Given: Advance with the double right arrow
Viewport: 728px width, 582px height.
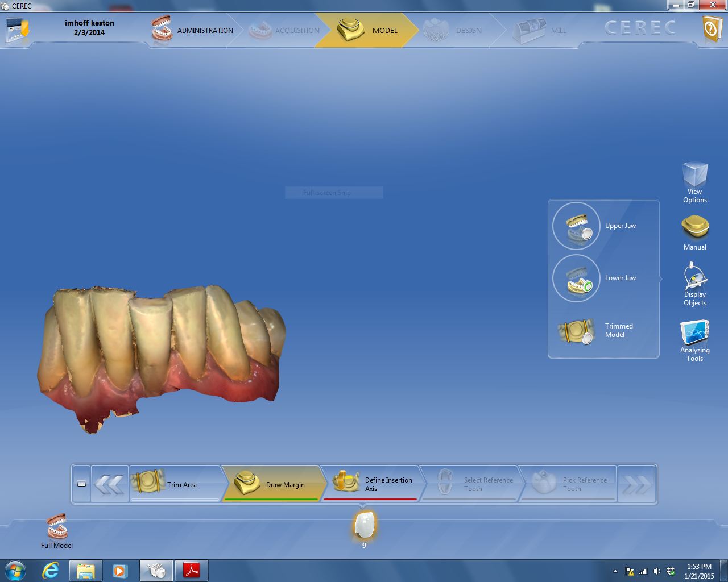Looking at the screenshot, I should pyautogui.click(x=636, y=485).
